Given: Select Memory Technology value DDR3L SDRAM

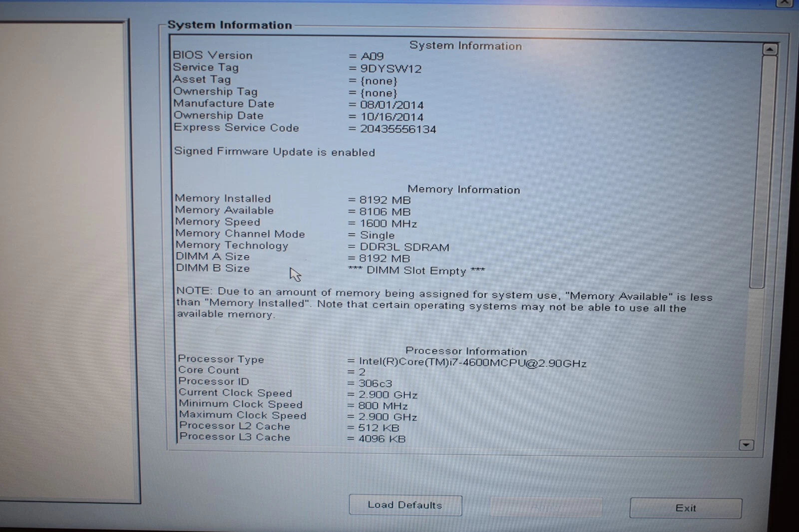Looking at the screenshot, I should pyautogui.click(x=404, y=248).
